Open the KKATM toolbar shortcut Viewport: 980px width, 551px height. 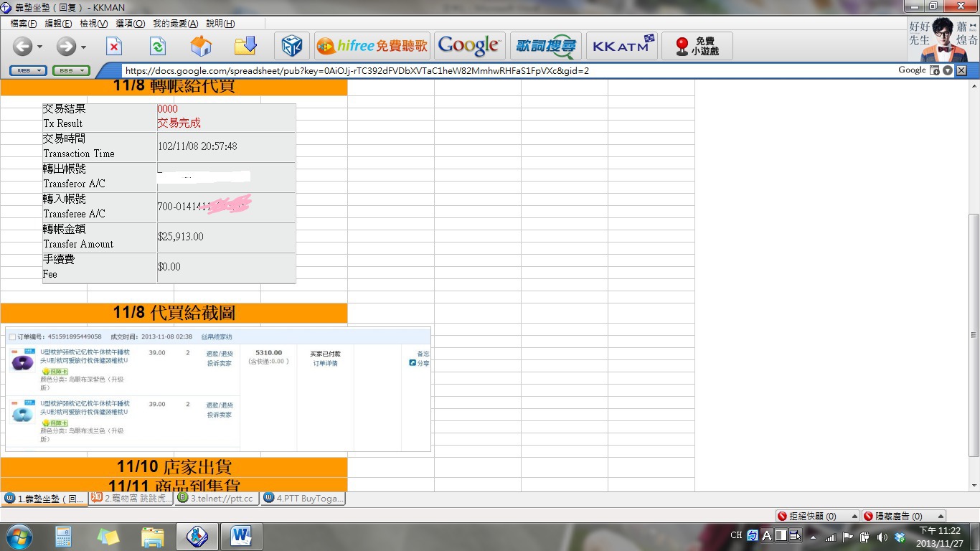click(x=621, y=47)
